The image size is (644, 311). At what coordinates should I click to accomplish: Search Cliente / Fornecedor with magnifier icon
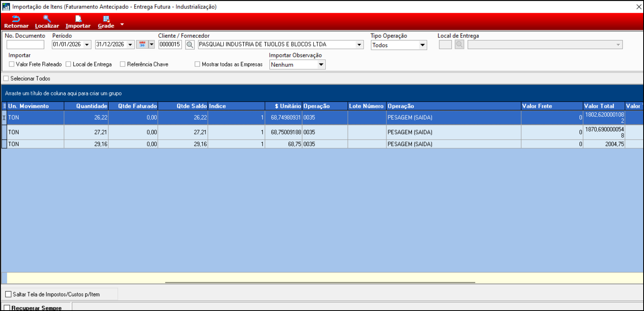click(190, 45)
